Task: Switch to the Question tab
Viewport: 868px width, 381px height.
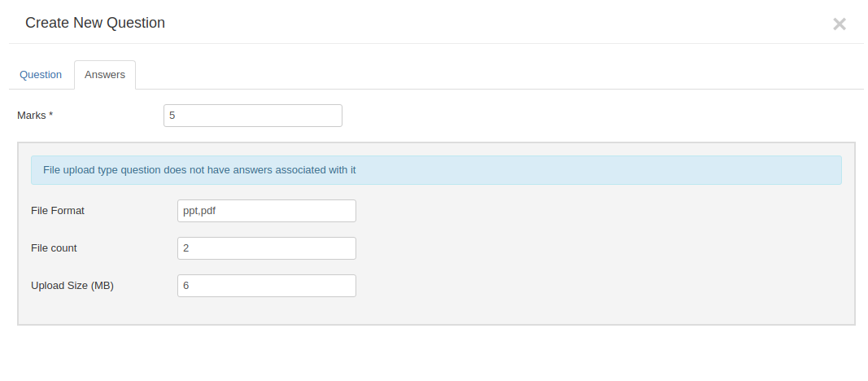Action: pyautogui.click(x=41, y=75)
